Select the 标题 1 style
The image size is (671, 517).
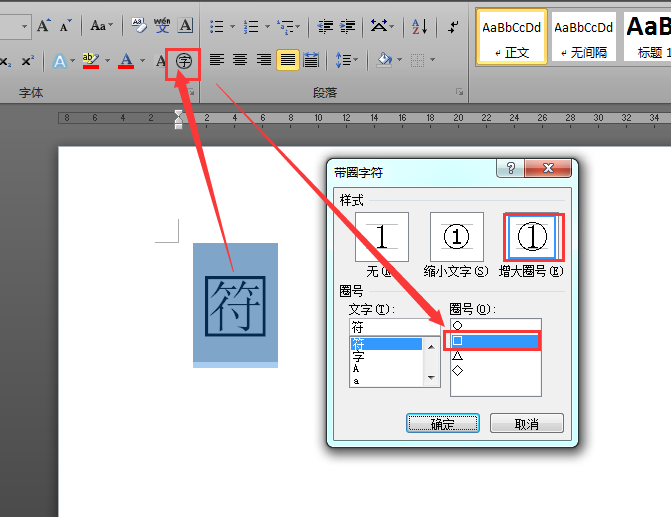(647, 37)
